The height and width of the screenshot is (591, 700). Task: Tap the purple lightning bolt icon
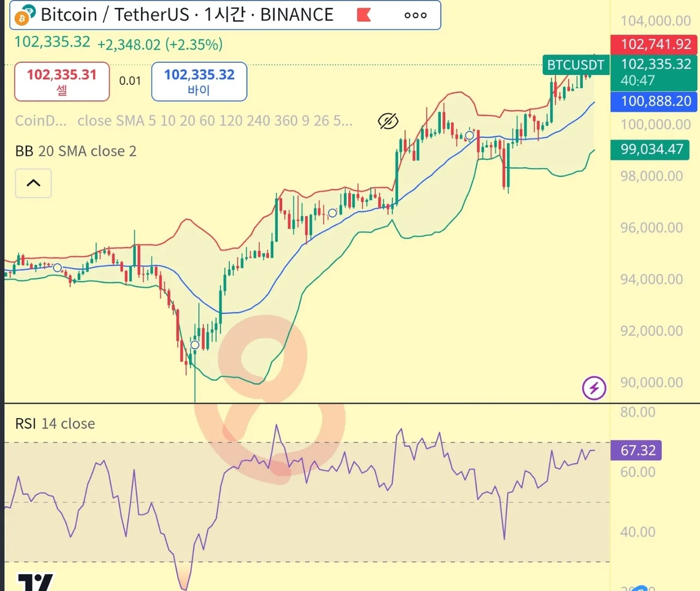point(594,388)
